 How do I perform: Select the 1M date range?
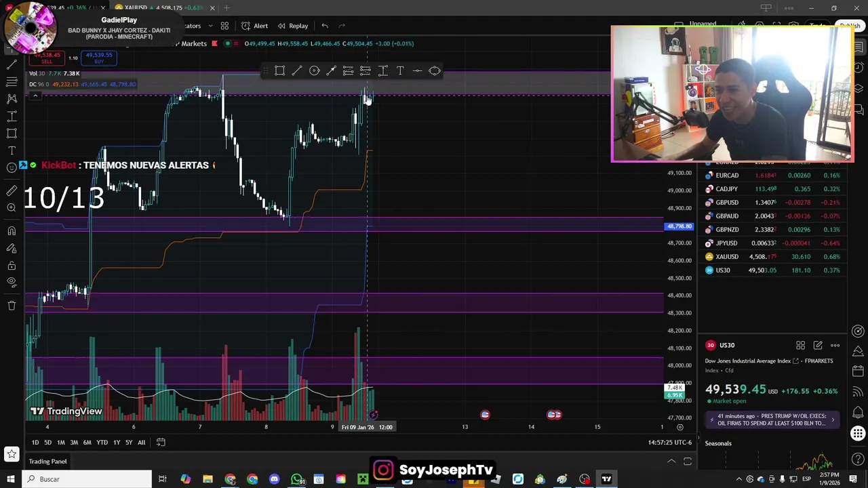click(60, 443)
